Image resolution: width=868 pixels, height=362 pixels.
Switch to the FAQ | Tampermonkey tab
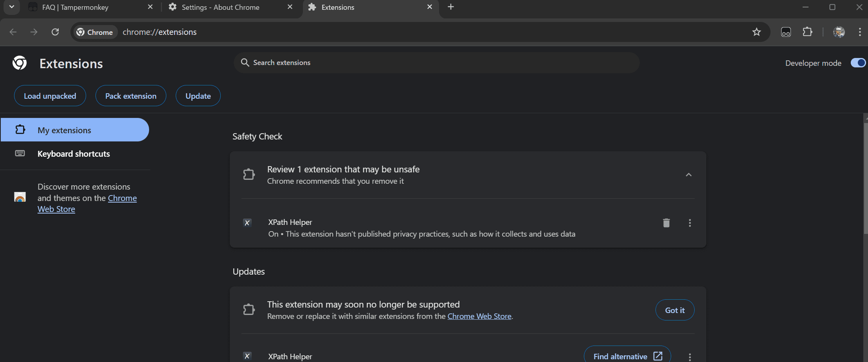[x=75, y=7]
